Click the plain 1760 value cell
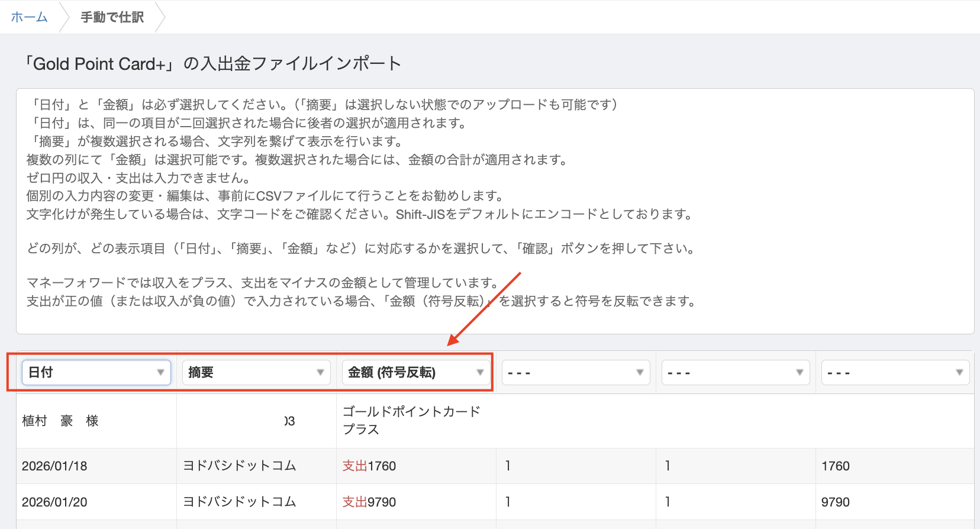980x529 pixels. pyautogui.click(x=835, y=466)
